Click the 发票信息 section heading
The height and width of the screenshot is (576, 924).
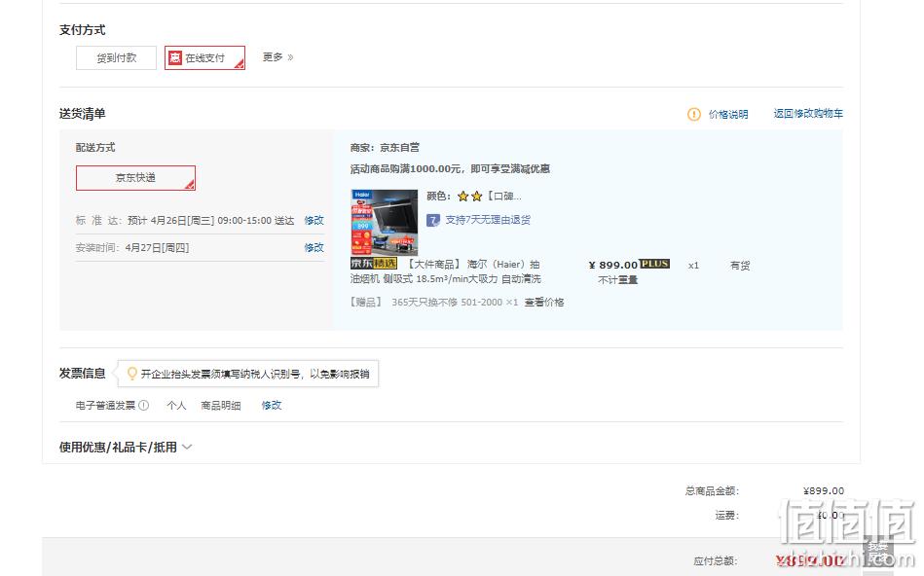click(x=83, y=373)
